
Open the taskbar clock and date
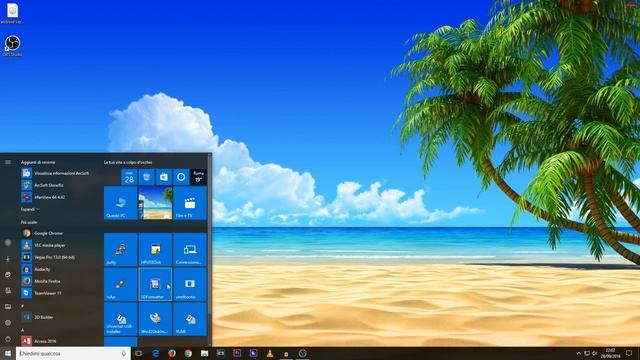[x=611, y=353]
